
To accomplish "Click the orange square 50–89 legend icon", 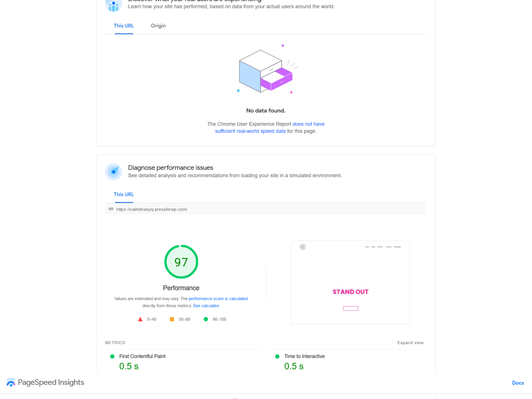I will pyautogui.click(x=172, y=319).
